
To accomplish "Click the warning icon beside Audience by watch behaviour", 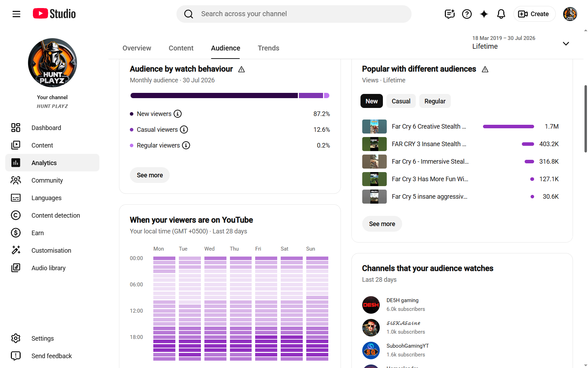I will coord(241,69).
